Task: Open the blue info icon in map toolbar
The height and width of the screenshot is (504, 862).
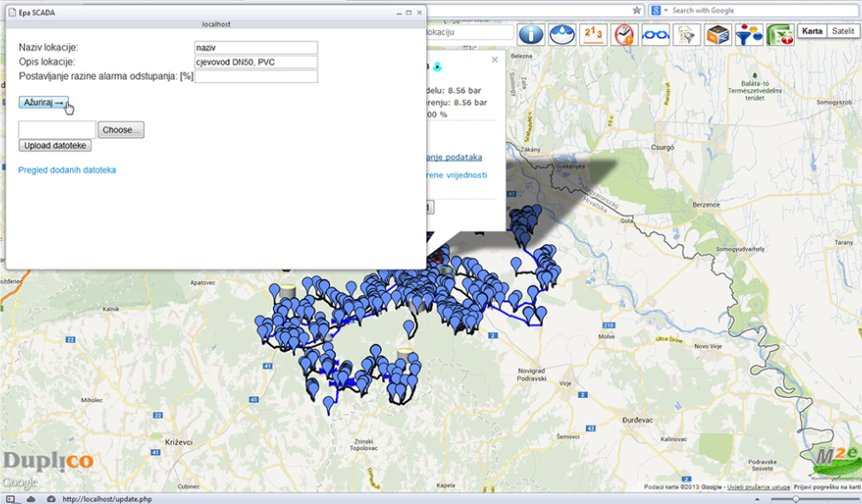Action: (530, 34)
